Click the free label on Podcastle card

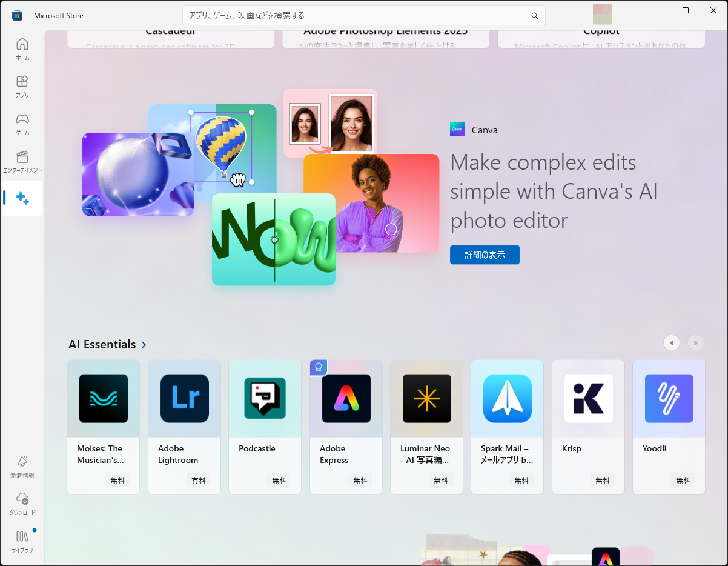(279, 480)
